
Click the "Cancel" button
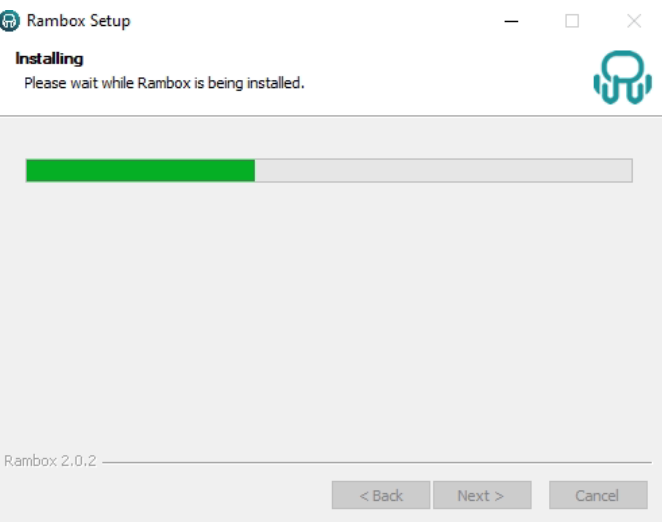point(598,495)
